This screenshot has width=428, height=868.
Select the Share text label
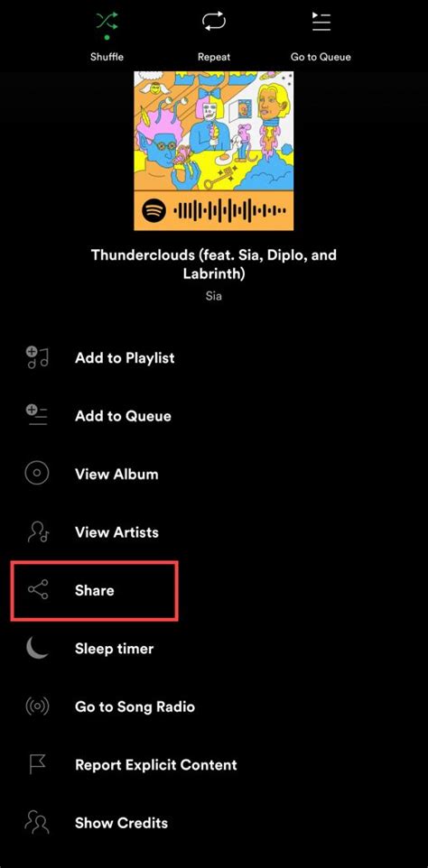point(95,590)
